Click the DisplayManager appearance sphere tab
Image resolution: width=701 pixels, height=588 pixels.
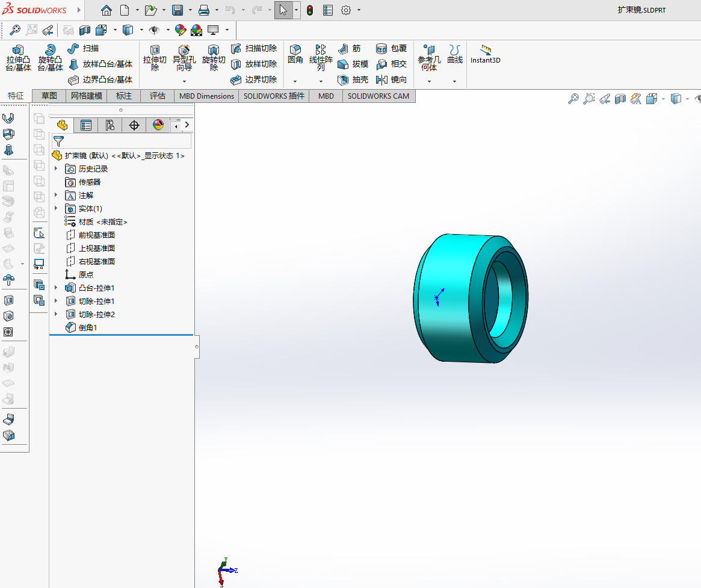point(158,125)
